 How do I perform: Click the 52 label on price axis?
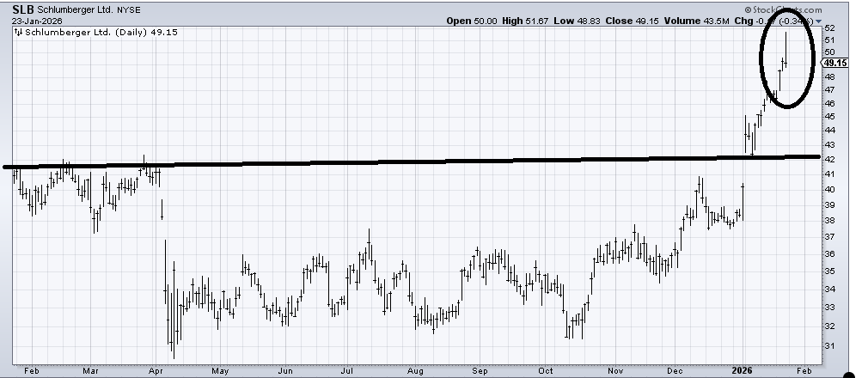point(830,27)
